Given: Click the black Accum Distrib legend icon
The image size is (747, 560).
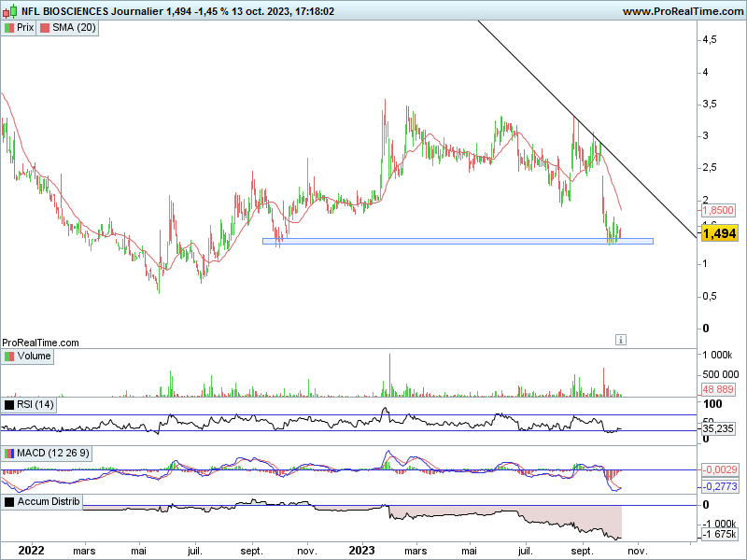Looking at the screenshot, I should (x=9, y=502).
